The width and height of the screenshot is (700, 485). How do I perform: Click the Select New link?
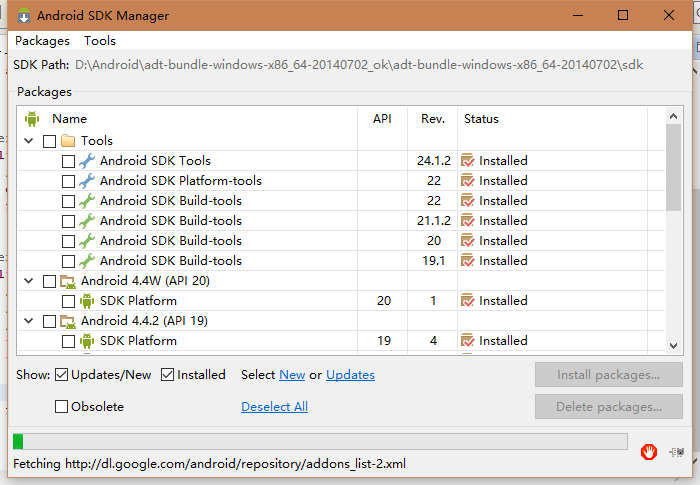point(292,375)
